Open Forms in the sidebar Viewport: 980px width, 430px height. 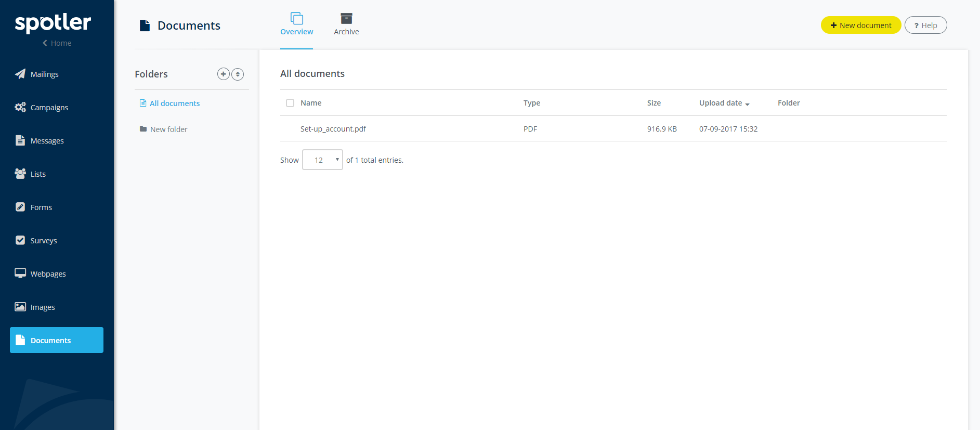(41, 207)
